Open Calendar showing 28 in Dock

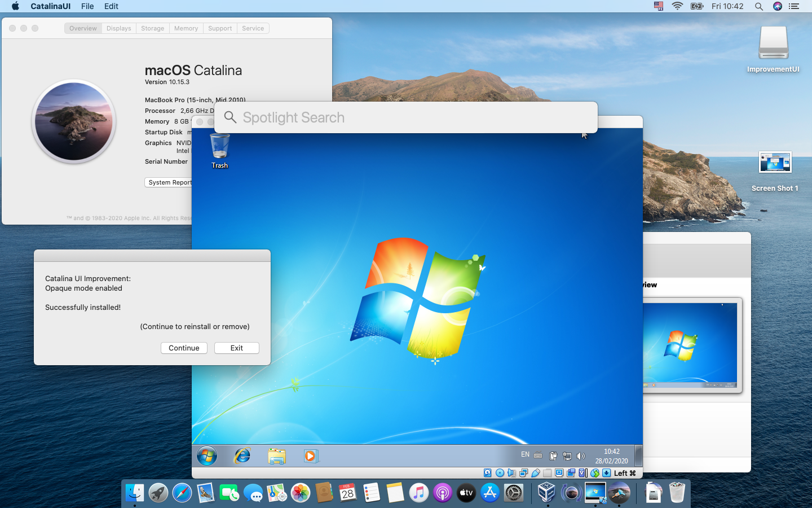click(x=348, y=493)
